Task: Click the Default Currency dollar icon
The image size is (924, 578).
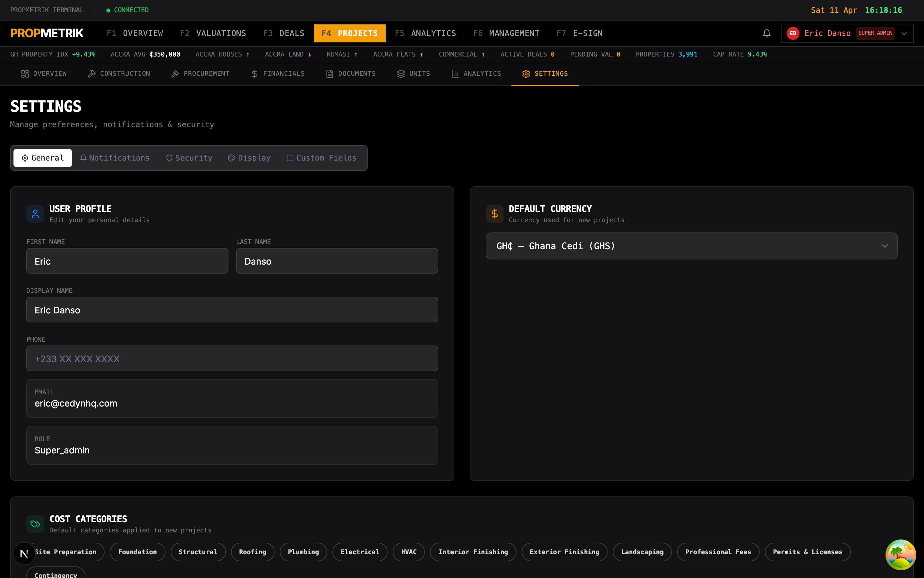Action: (x=494, y=214)
